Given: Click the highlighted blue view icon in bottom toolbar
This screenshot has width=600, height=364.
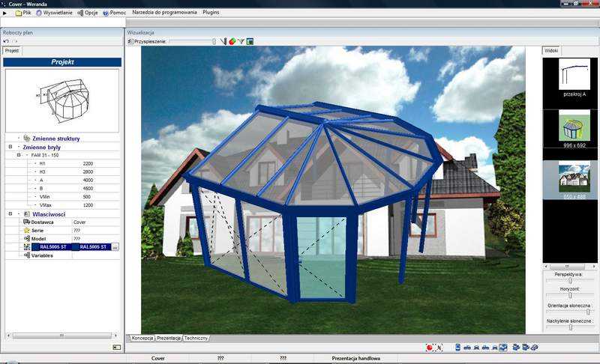Looking at the screenshot, I should click(x=503, y=348).
